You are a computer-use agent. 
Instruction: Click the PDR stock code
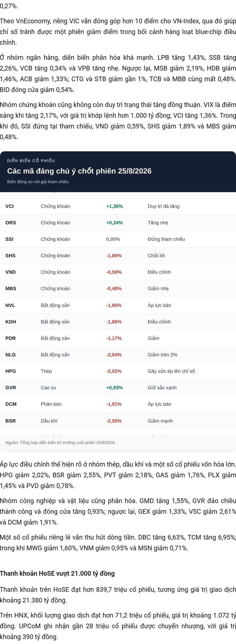pyautogui.click(x=11, y=338)
